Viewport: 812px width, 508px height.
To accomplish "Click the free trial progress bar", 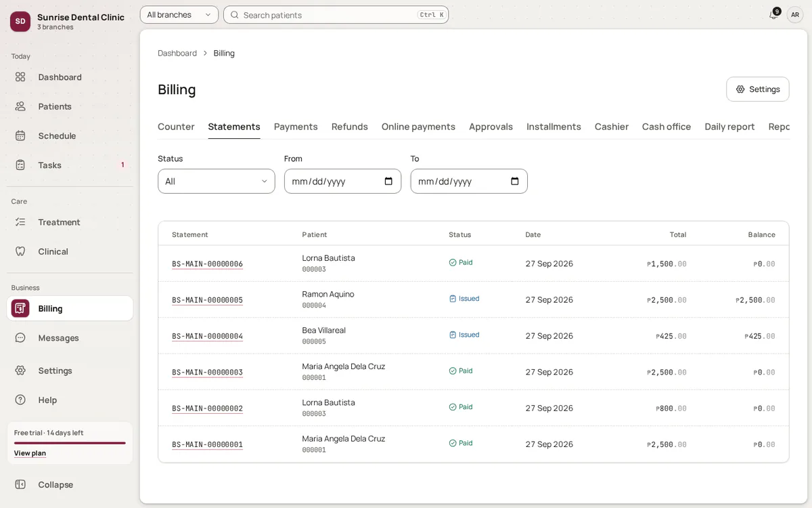I will coord(70,443).
